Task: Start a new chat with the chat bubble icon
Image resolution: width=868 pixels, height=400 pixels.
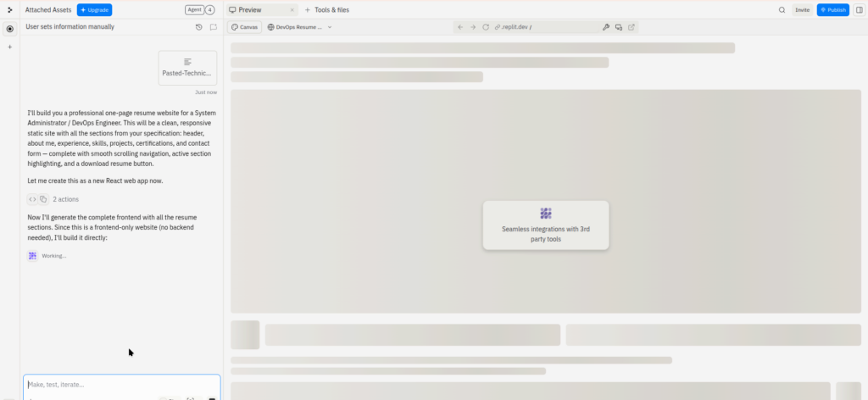Action: tap(214, 27)
